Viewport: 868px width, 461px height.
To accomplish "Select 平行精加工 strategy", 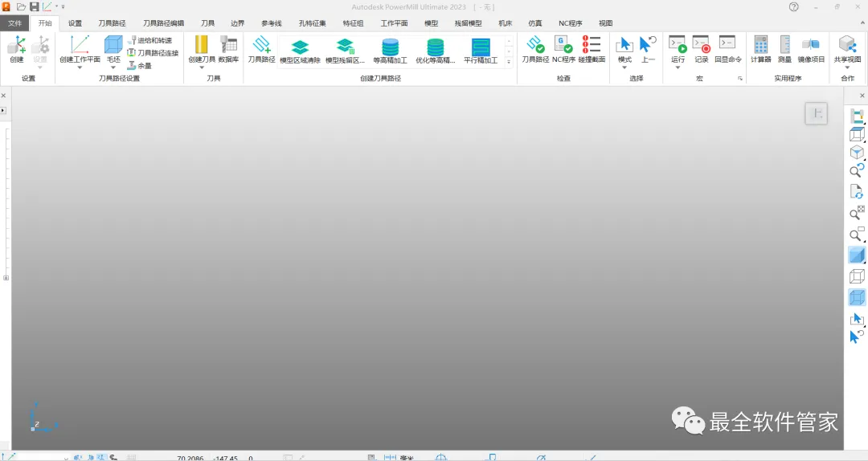I will (481, 51).
